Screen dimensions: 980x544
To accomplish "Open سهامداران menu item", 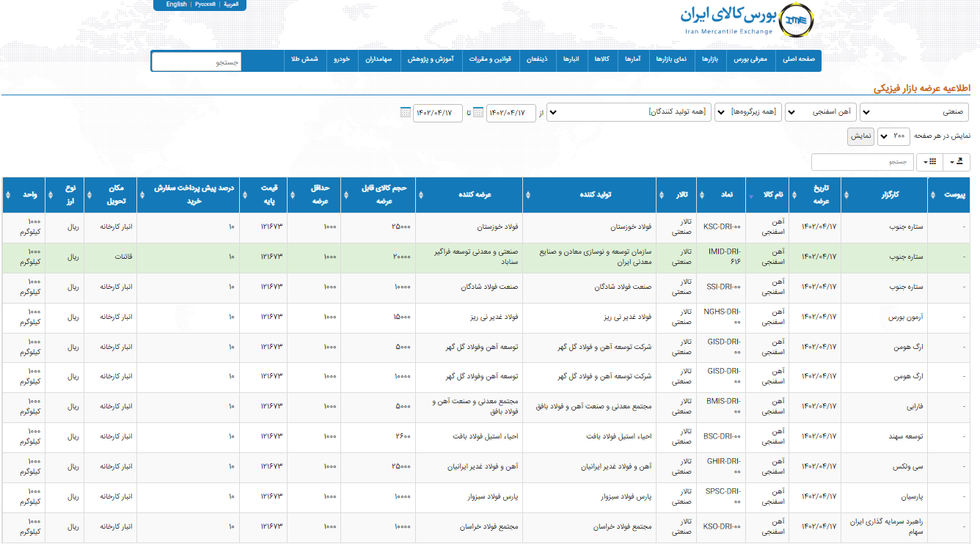I will [380, 60].
